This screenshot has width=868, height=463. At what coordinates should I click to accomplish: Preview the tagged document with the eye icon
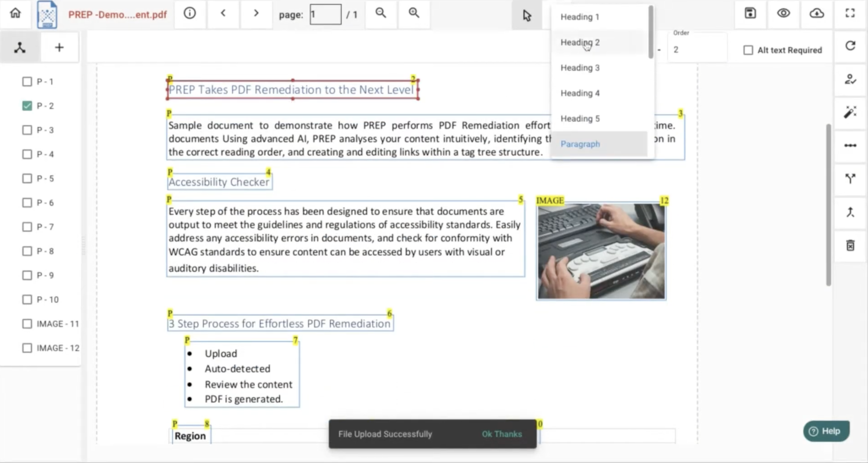point(783,14)
